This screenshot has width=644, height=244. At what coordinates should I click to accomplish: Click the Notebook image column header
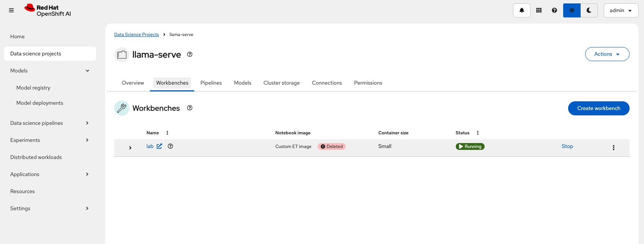(293, 133)
